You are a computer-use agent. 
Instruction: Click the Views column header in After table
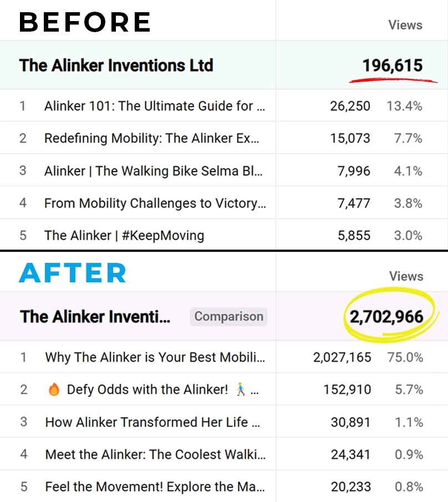pyautogui.click(x=406, y=276)
